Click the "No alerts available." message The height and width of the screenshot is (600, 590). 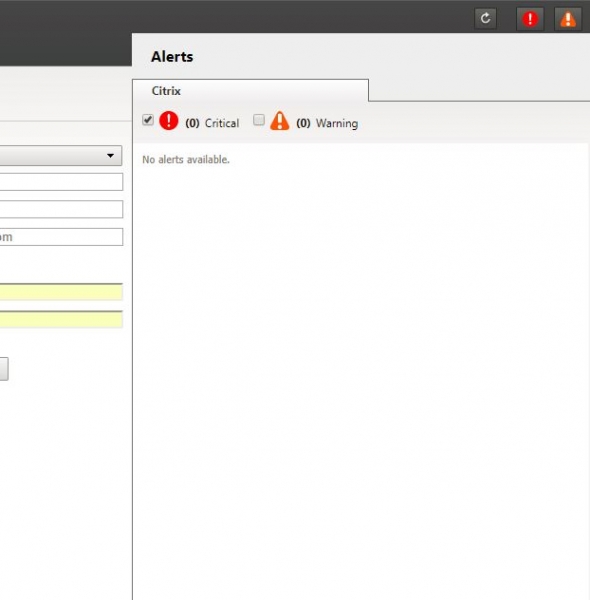(186, 160)
